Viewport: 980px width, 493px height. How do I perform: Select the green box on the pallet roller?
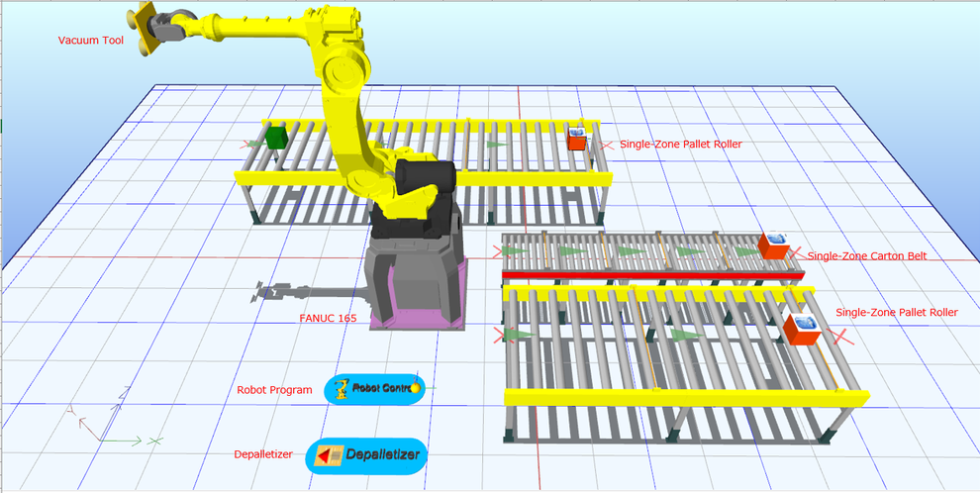(x=275, y=138)
